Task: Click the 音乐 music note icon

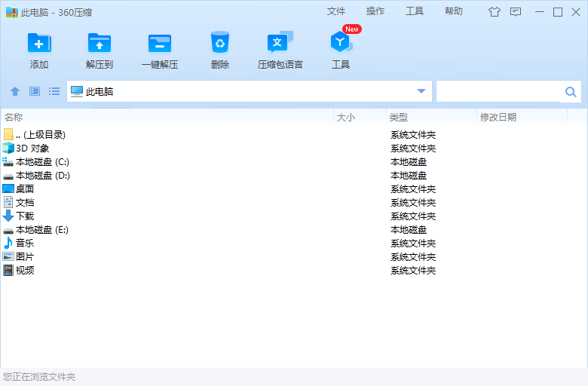Action: point(8,243)
